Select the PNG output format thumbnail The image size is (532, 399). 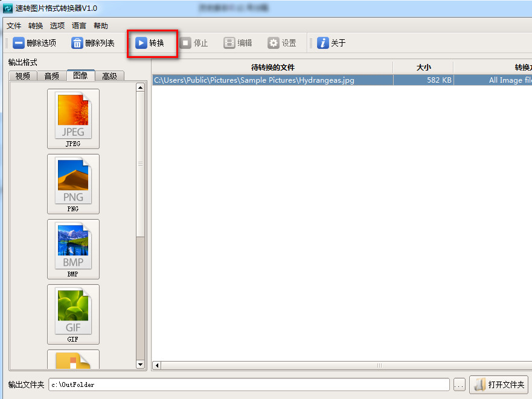[73, 184]
